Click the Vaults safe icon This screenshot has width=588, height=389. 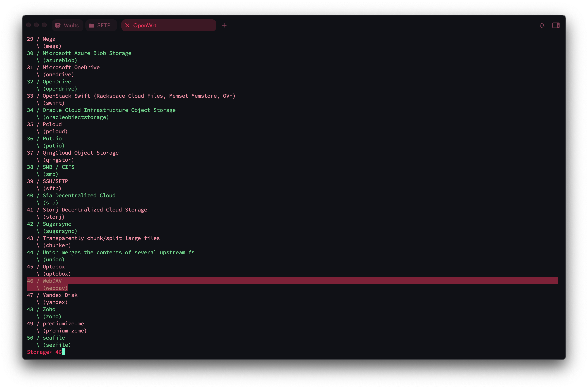58,25
